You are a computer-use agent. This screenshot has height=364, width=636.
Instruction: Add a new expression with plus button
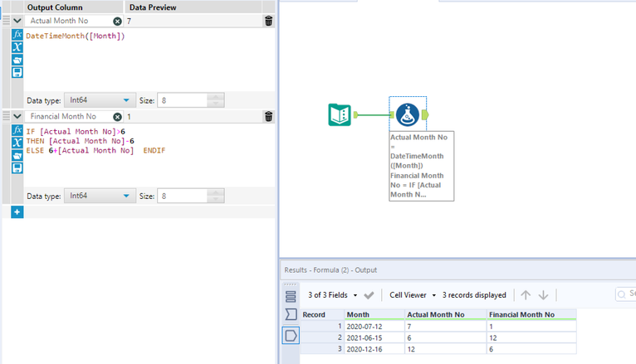[17, 211]
